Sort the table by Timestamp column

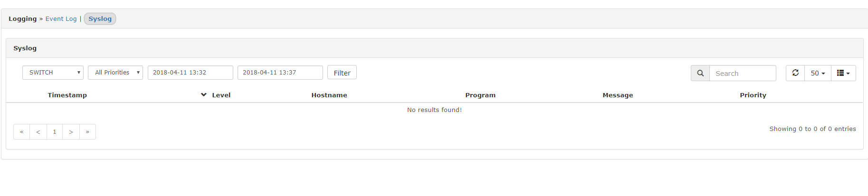tap(67, 95)
